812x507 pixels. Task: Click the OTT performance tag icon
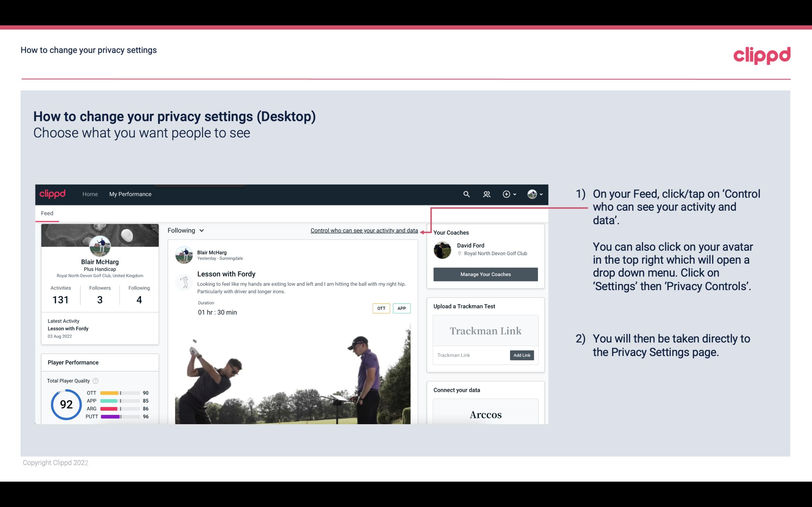point(380,308)
